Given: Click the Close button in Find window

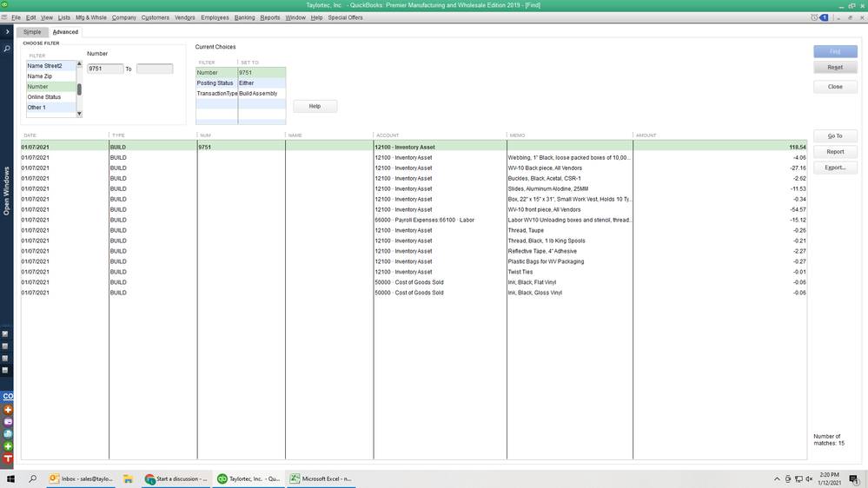Looking at the screenshot, I should 835,87.
